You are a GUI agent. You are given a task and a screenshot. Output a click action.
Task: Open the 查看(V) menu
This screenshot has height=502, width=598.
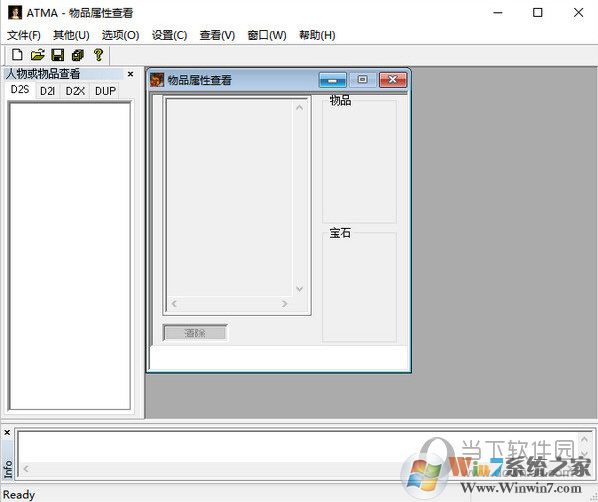tap(217, 35)
